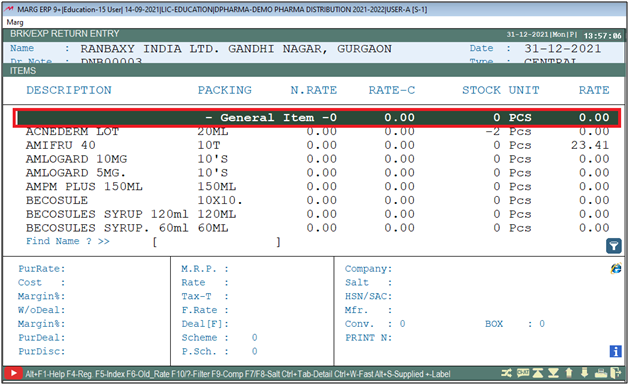Viewport: 630px width, 385px height.
Task: Click the rightmost RATE column header
Action: [594, 90]
